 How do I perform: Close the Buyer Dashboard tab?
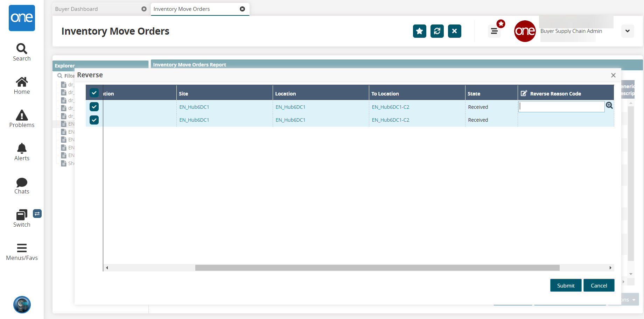(x=144, y=9)
